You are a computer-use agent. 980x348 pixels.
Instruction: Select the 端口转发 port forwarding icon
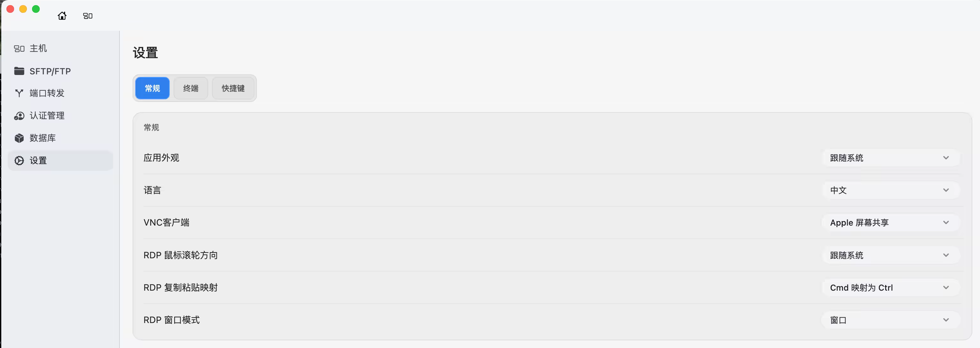19,93
